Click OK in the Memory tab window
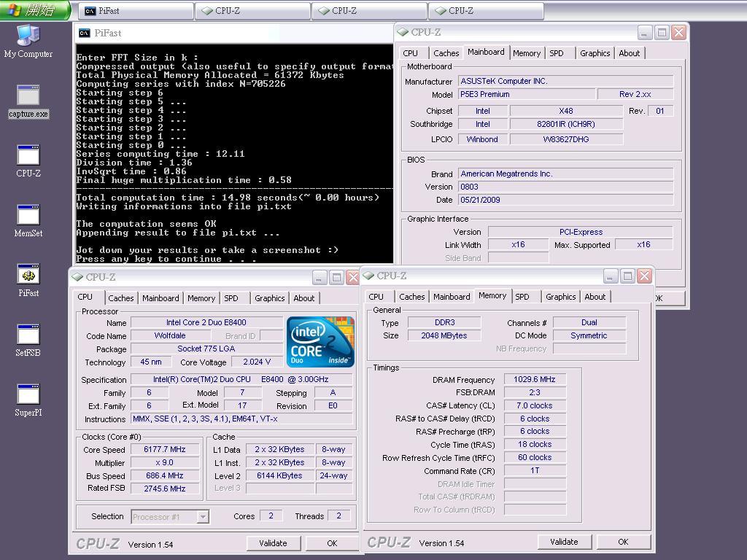The image size is (747, 560). [623, 542]
